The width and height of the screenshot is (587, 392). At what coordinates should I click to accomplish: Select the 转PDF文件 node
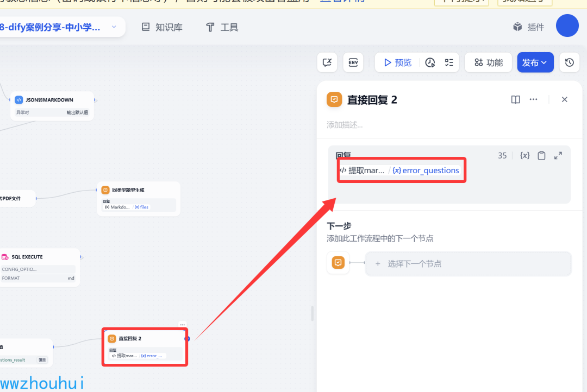[17, 198]
